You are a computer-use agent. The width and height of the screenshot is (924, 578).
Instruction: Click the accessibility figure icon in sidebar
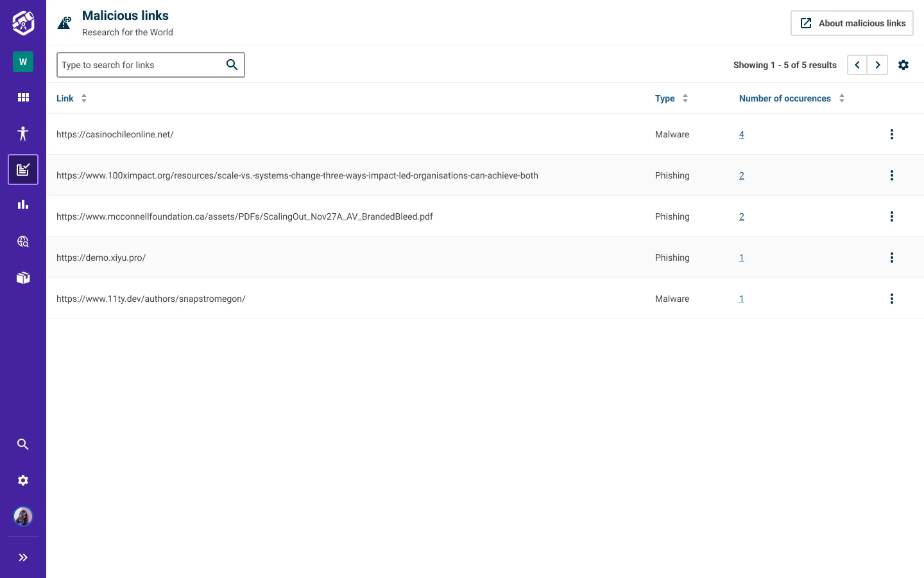[23, 134]
